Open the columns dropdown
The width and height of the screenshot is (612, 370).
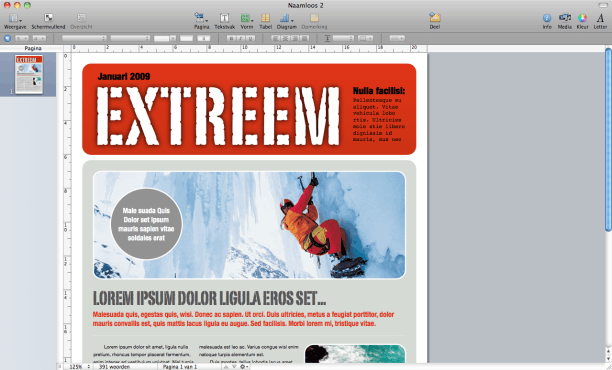366,38
